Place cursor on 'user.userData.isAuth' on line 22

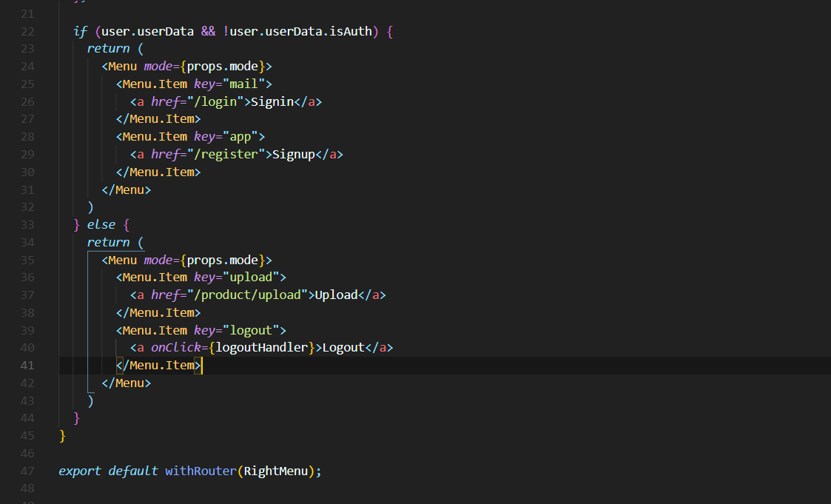(x=300, y=31)
